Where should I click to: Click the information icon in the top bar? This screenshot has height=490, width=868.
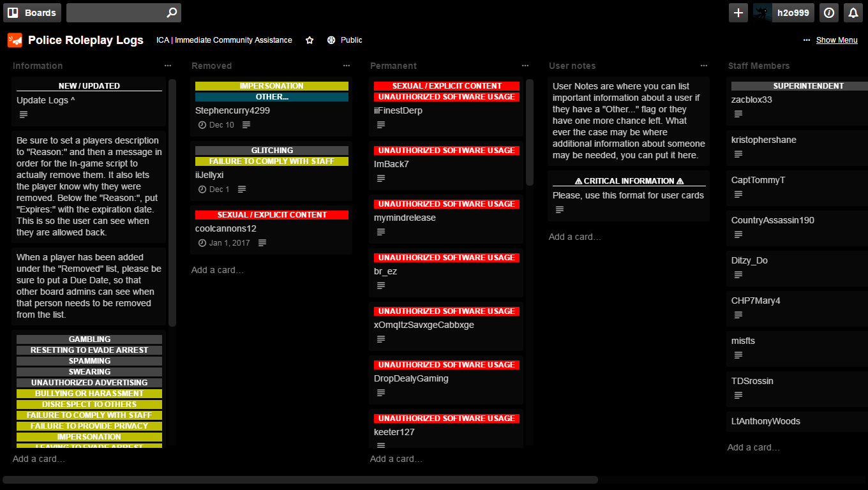pos(828,12)
